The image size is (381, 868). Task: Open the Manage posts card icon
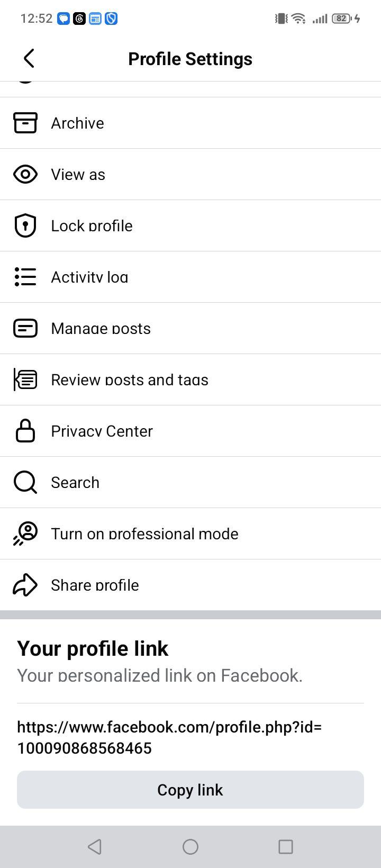[x=25, y=328]
